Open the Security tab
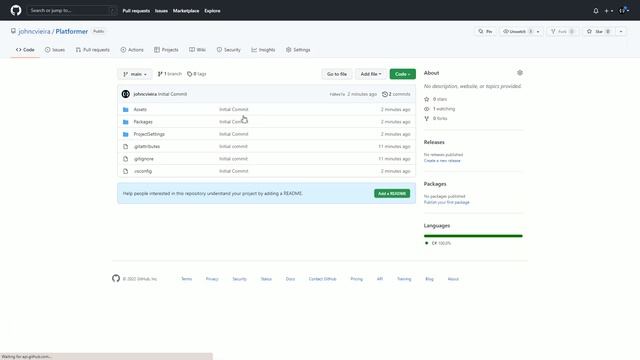 (x=229, y=50)
